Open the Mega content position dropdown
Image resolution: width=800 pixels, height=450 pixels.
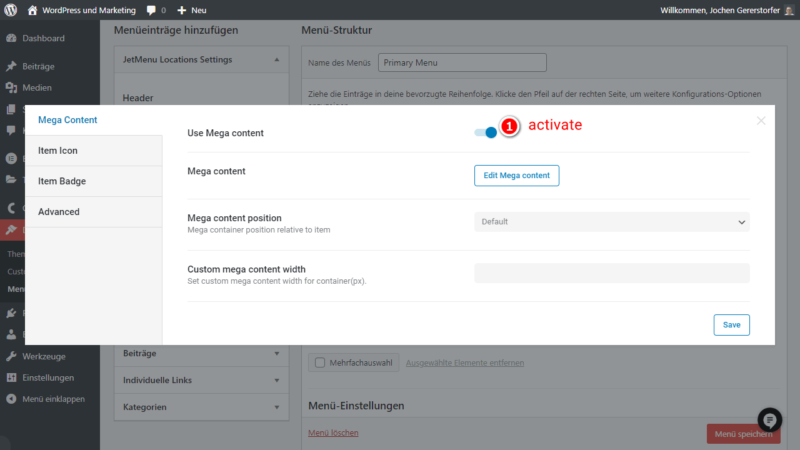point(611,221)
